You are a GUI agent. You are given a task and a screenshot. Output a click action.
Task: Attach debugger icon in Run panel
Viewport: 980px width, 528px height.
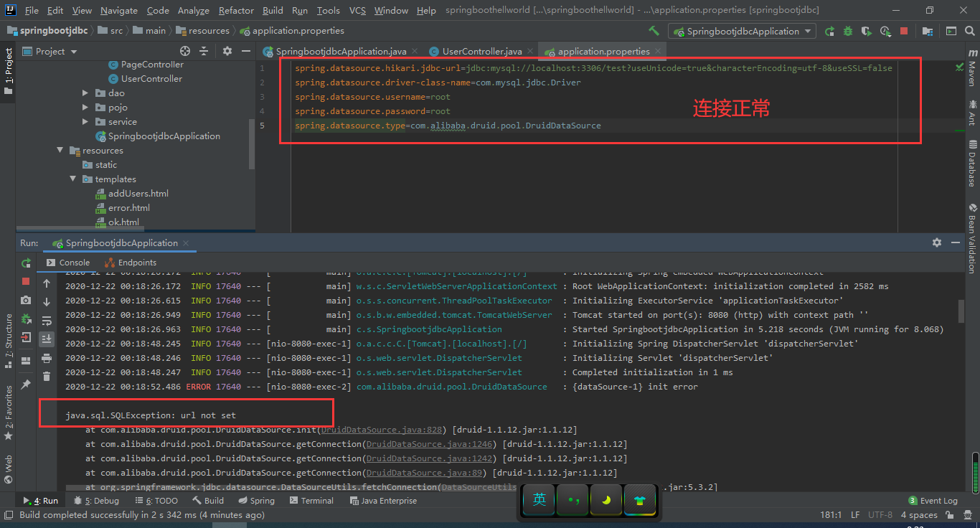[x=26, y=319]
